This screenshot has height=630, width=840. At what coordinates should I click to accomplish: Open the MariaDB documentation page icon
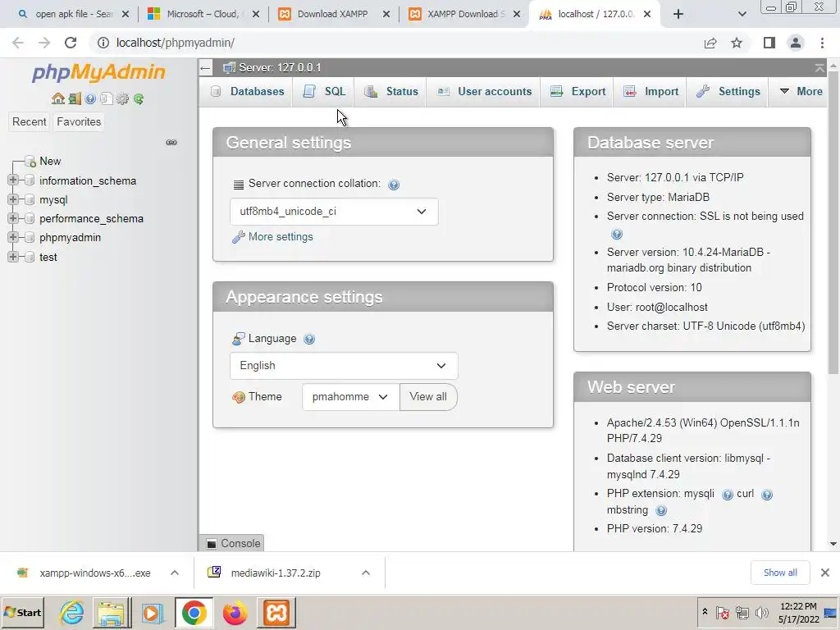106,98
